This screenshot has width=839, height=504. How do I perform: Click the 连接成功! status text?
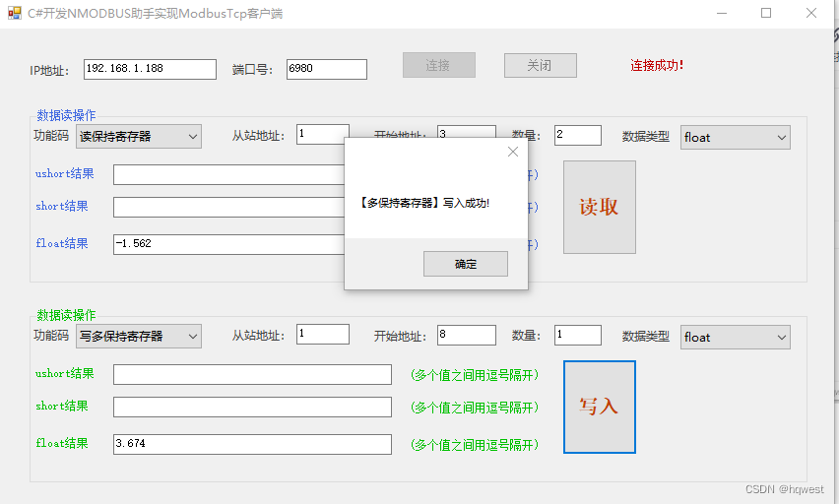pyautogui.click(x=657, y=65)
